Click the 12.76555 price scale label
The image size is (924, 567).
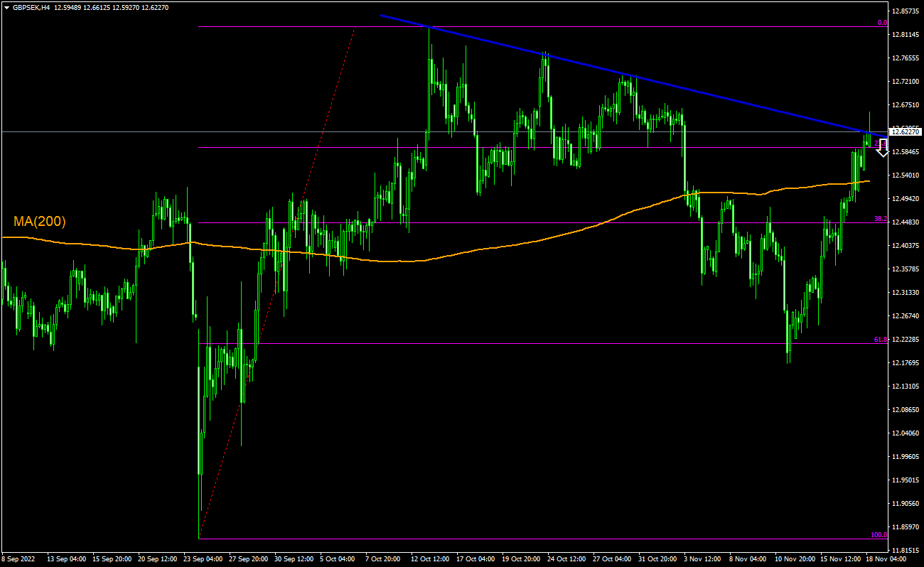pos(906,58)
